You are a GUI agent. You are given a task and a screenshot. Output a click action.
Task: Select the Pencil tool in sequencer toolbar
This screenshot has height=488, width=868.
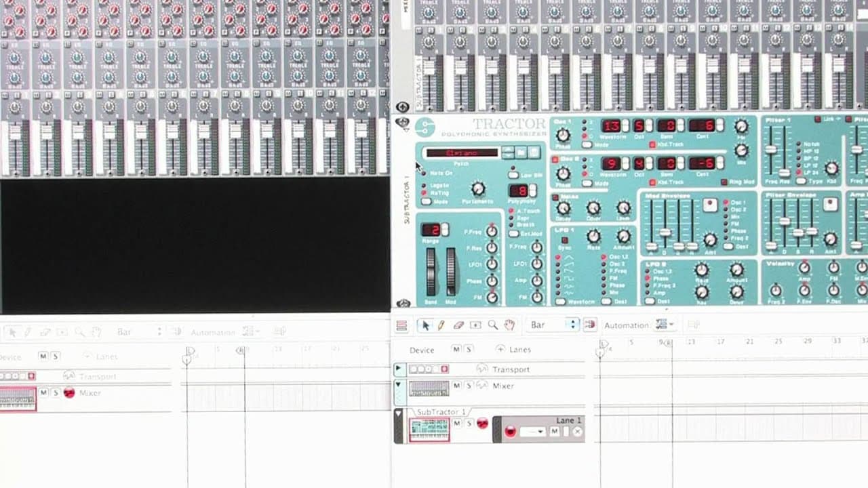(441, 325)
